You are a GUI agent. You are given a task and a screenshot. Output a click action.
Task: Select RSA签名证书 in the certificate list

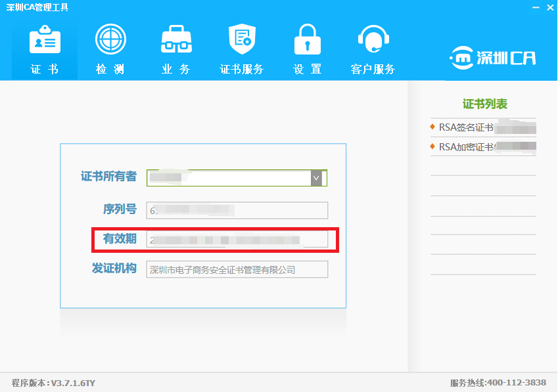[x=465, y=127]
